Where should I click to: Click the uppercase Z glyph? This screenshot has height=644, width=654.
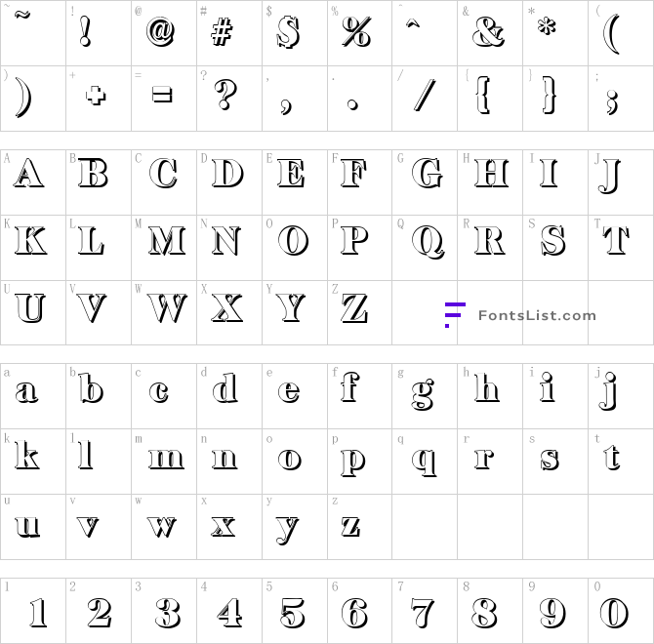click(x=355, y=308)
